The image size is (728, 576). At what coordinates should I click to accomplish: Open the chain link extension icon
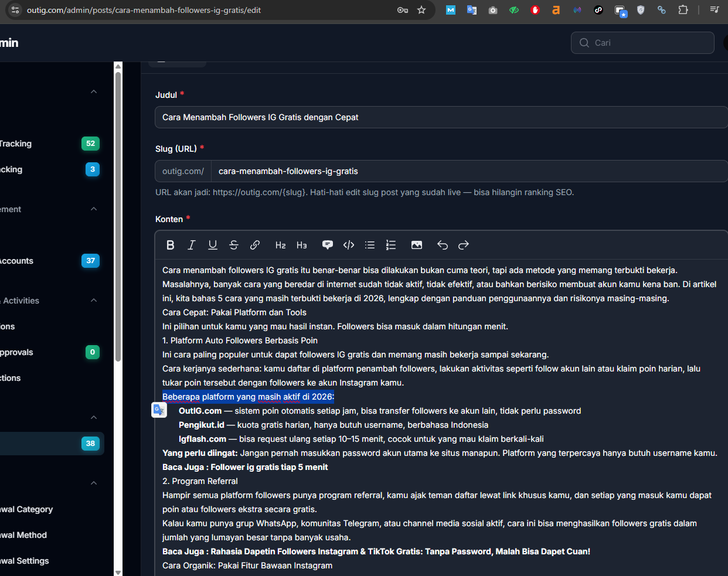click(x=662, y=10)
